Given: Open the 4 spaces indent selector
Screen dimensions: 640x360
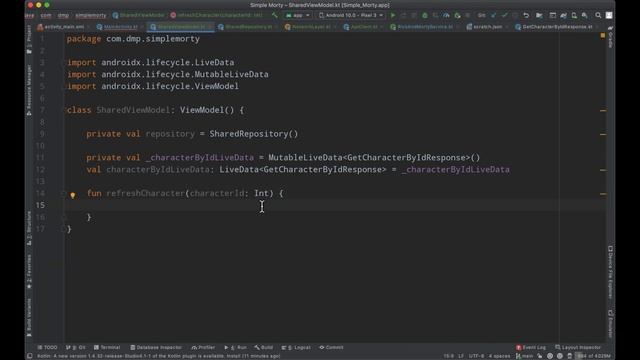Looking at the screenshot, I should point(499,356).
